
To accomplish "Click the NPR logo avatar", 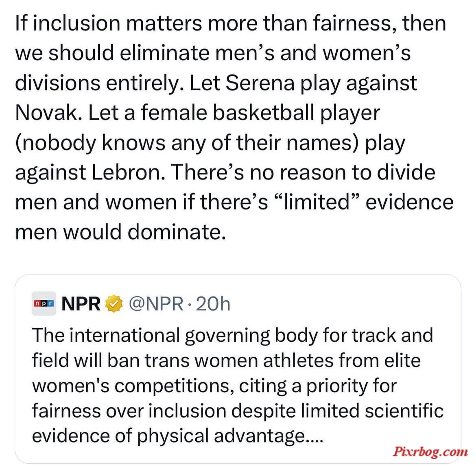I will pyautogui.click(x=44, y=303).
